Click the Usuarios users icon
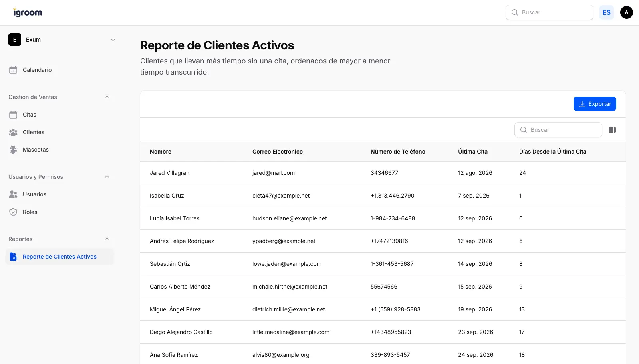This screenshot has width=639, height=364. pyautogui.click(x=13, y=194)
